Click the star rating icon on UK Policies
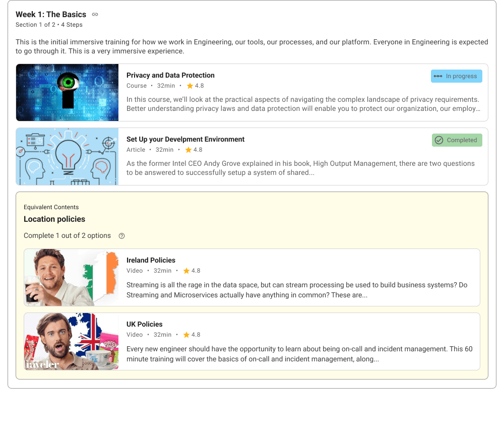Image resolution: width=504 pixels, height=439 pixels. [186, 335]
